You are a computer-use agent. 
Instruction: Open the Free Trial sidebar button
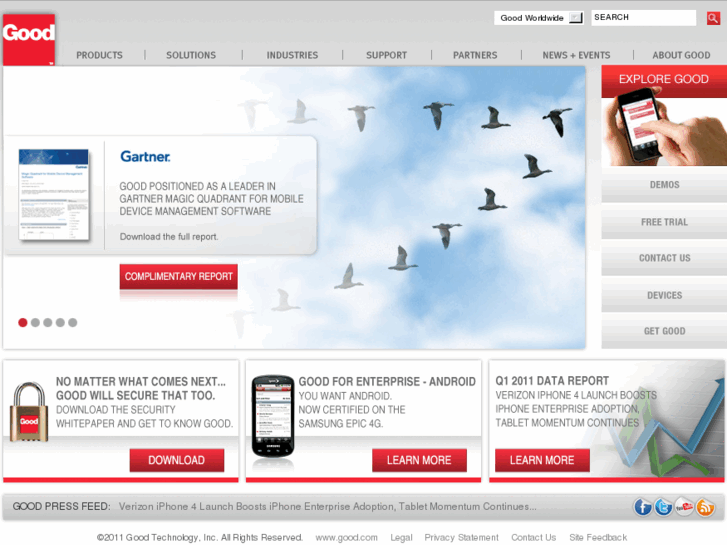[x=664, y=222]
